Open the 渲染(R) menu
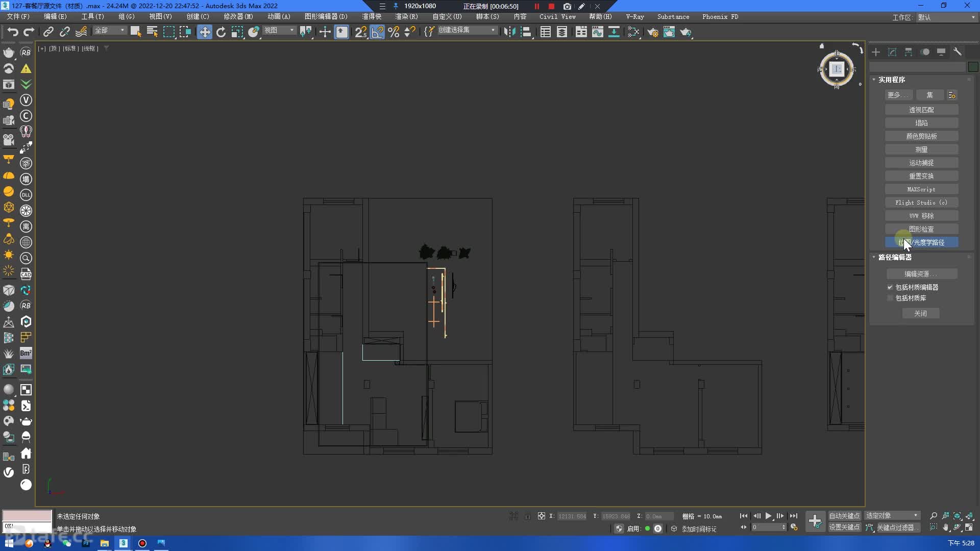980x551 pixels. (406, 17)
